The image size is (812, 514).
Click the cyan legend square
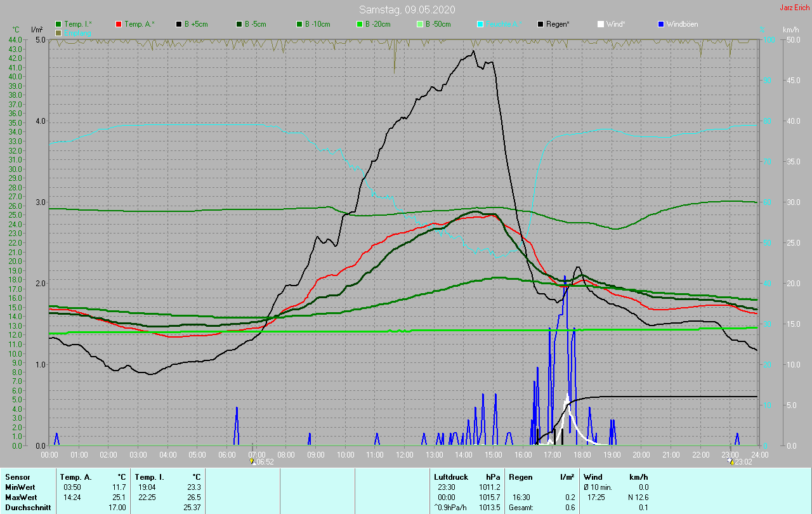pyautogui.click(x=480, y=24)
